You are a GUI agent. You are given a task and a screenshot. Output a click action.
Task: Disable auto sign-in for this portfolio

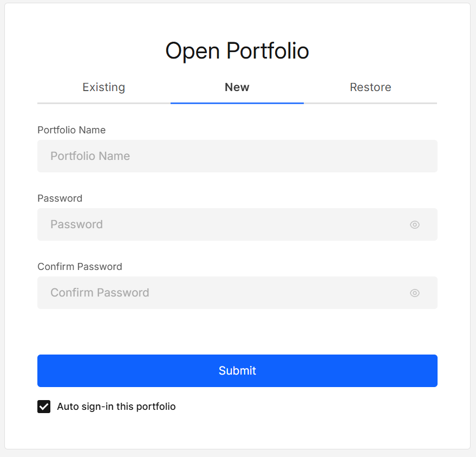click(44, 406)
